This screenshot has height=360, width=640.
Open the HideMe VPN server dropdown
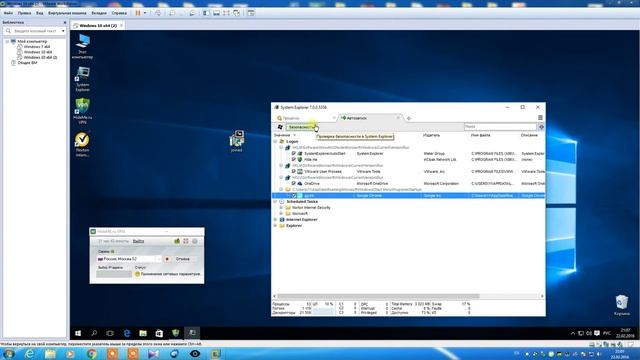pos(159,259)
